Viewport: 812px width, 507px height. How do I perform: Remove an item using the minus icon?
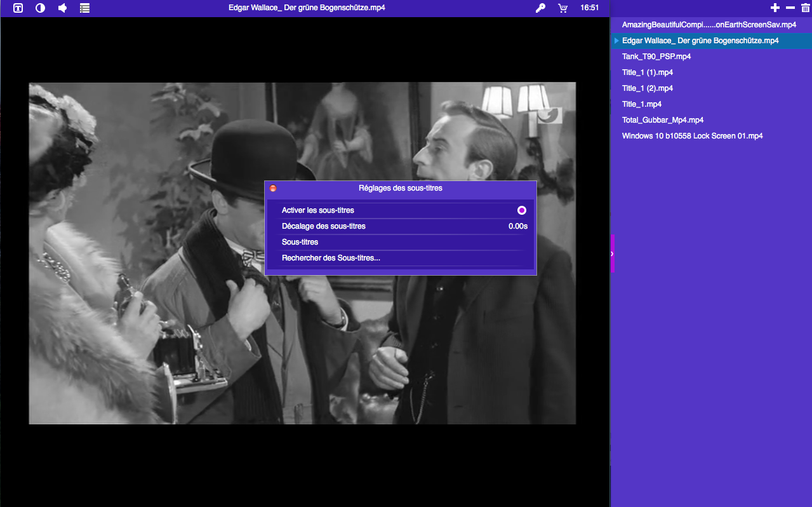coord(790,8)
